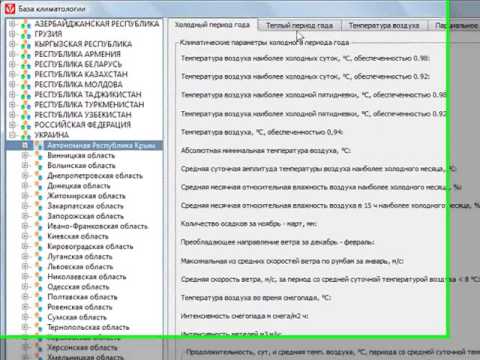Expand the РЕСПУБЛИКА БЕЛАРУСЬ node

click(12, 64)
